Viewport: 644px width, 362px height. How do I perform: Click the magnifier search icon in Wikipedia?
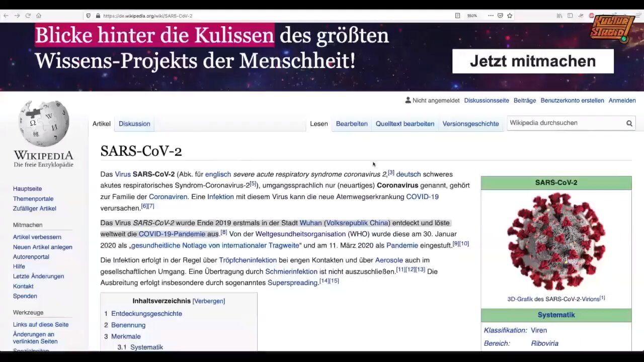629,123
